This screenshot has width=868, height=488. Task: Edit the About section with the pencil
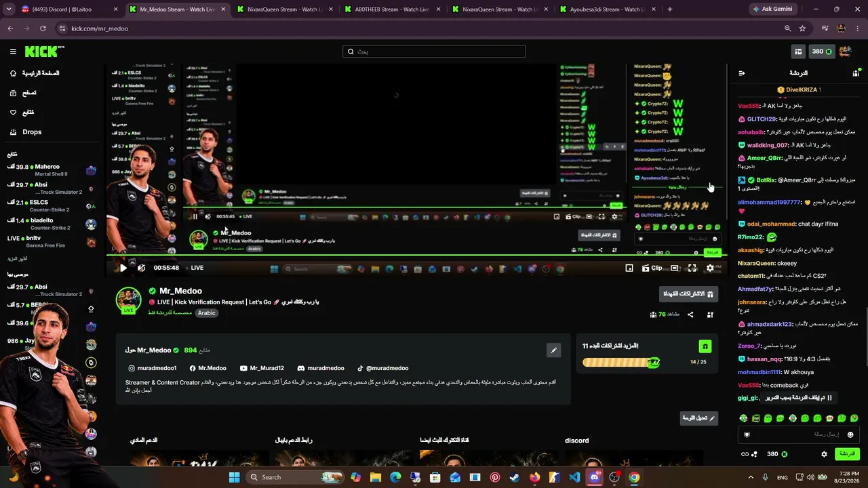tap(553, 350)
